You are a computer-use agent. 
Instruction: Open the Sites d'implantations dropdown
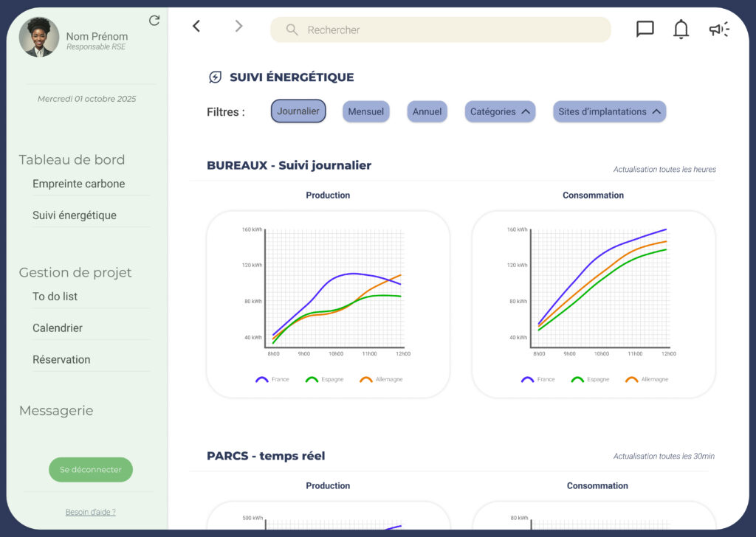click(609, 112)
